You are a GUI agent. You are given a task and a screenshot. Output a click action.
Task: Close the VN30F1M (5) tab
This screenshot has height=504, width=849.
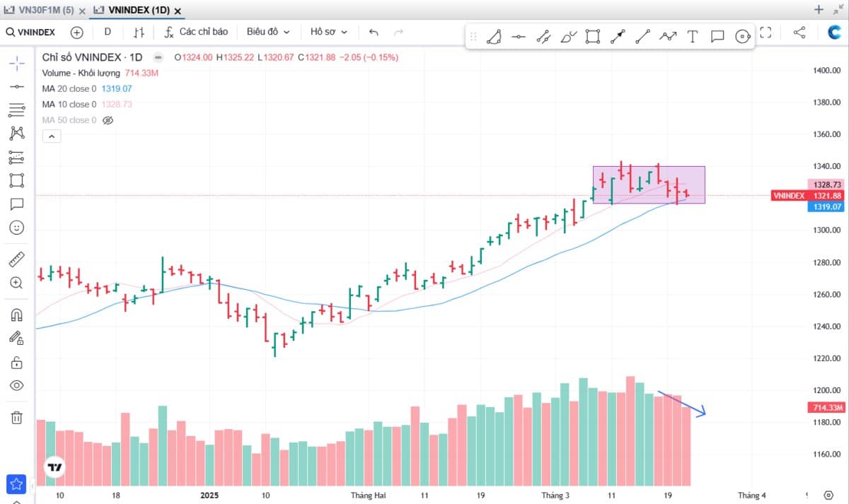tap(83, 11)
